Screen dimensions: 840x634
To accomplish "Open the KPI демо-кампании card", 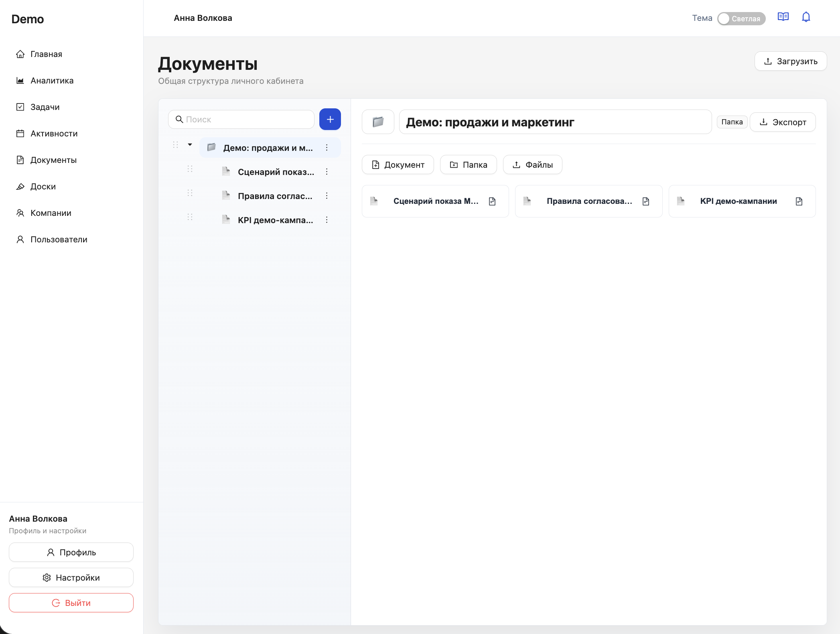I will click(742, 201).
